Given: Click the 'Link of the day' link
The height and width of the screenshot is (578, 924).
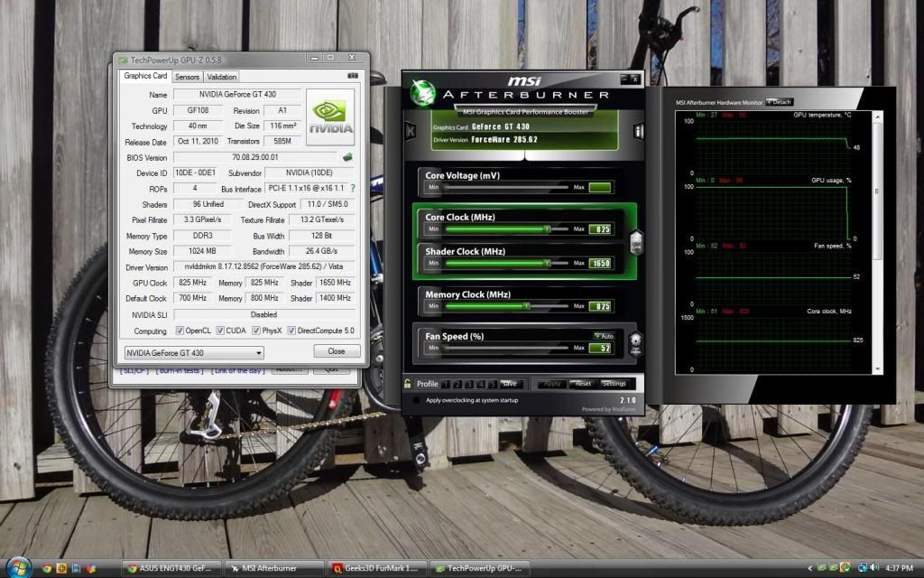Looking at the screenshot, I should pyautogui.click(x=238, y=371).
